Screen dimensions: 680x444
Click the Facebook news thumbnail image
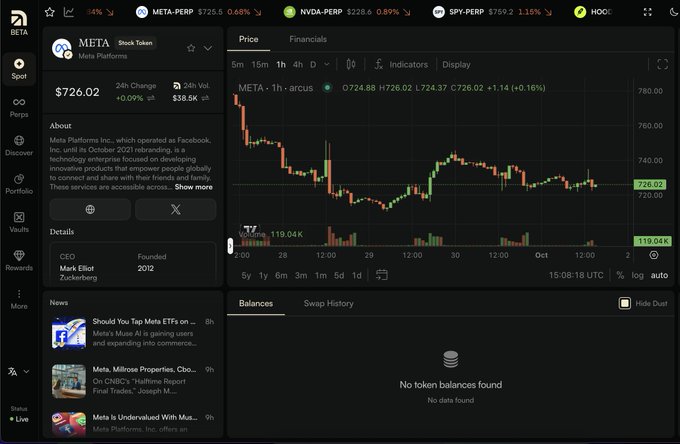[x=69, y=333]
